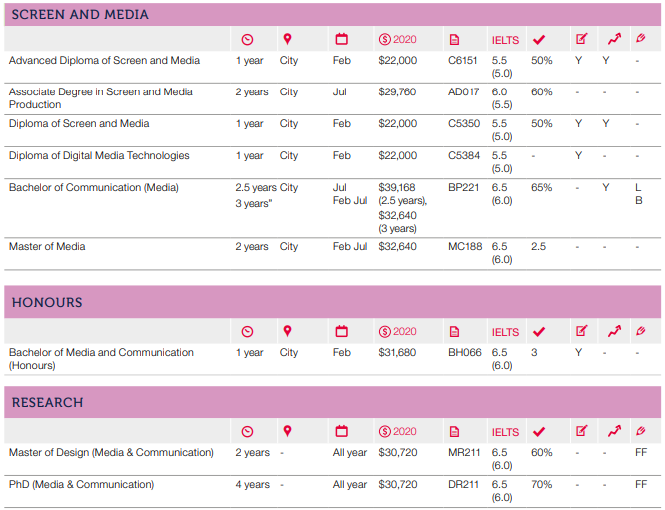Click the clock duration icon in Research section
The height and width of the screenshot is (510, 665).
(x=248, y=432)
